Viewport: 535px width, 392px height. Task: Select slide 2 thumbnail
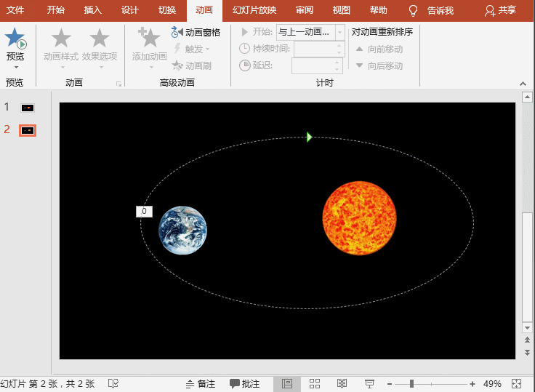[28, 130]
